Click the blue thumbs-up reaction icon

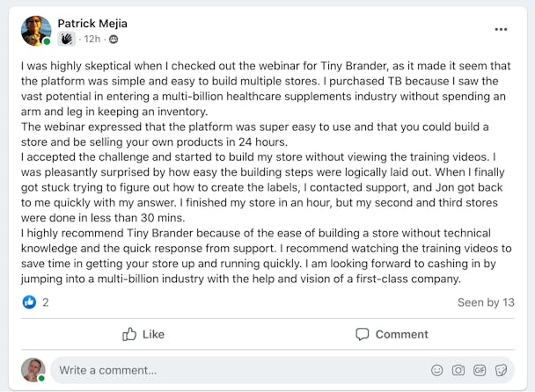point(29,302)
